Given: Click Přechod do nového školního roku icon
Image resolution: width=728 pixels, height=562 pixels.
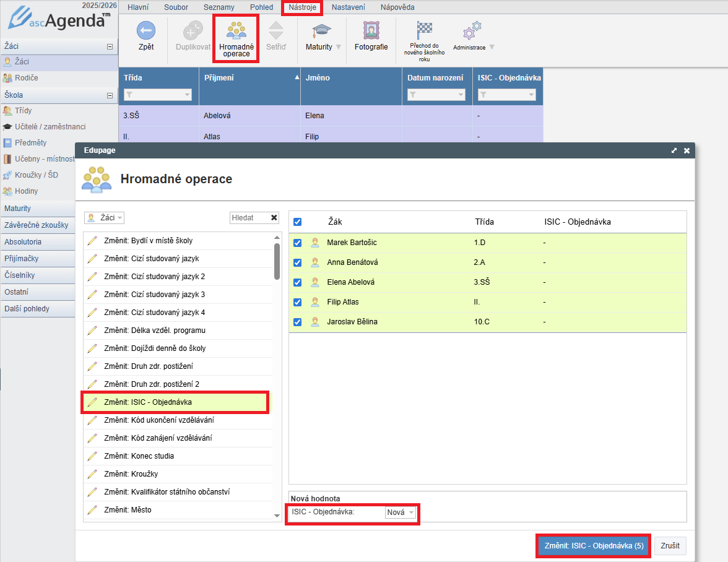Looking at the screenshot, I should [x=424, y=28].
